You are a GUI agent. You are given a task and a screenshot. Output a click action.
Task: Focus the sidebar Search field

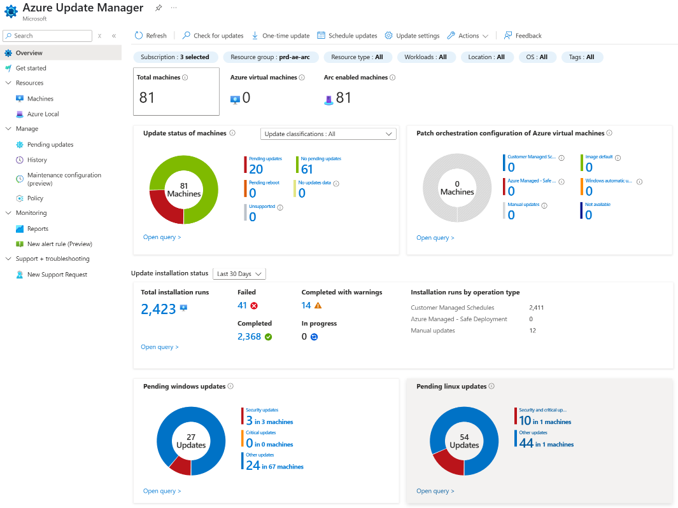point(48,35)
